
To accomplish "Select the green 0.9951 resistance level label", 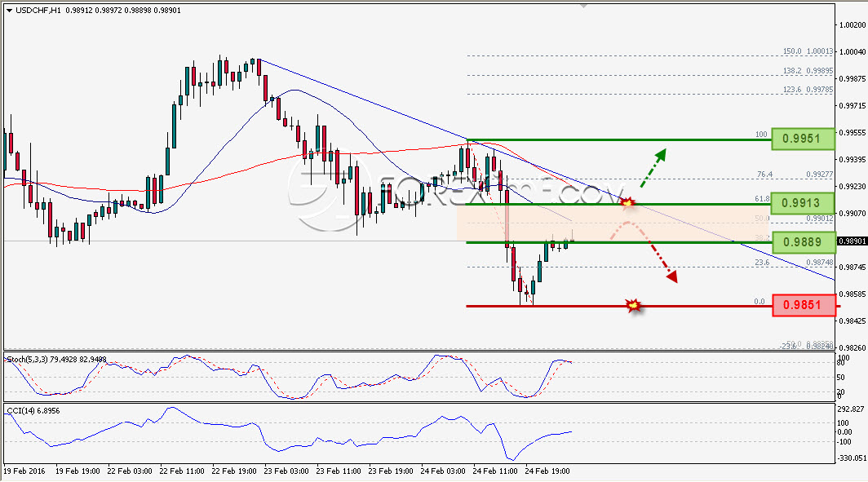I will 804,139.
